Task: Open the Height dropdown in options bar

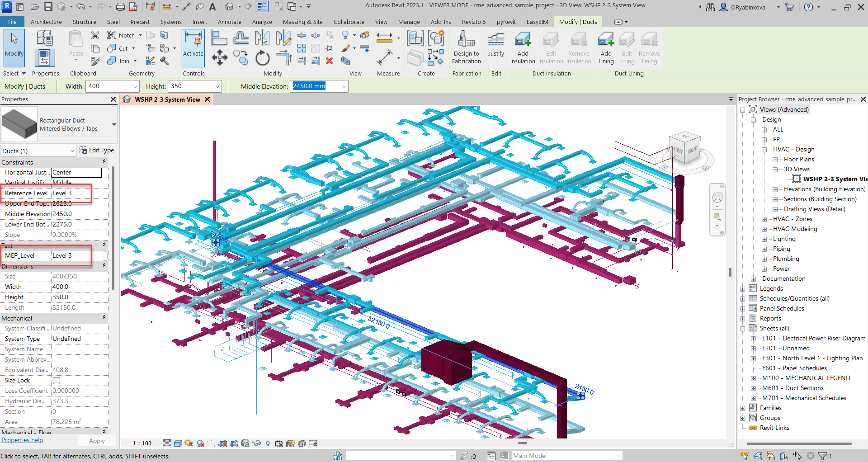Action: coord(217,86)
